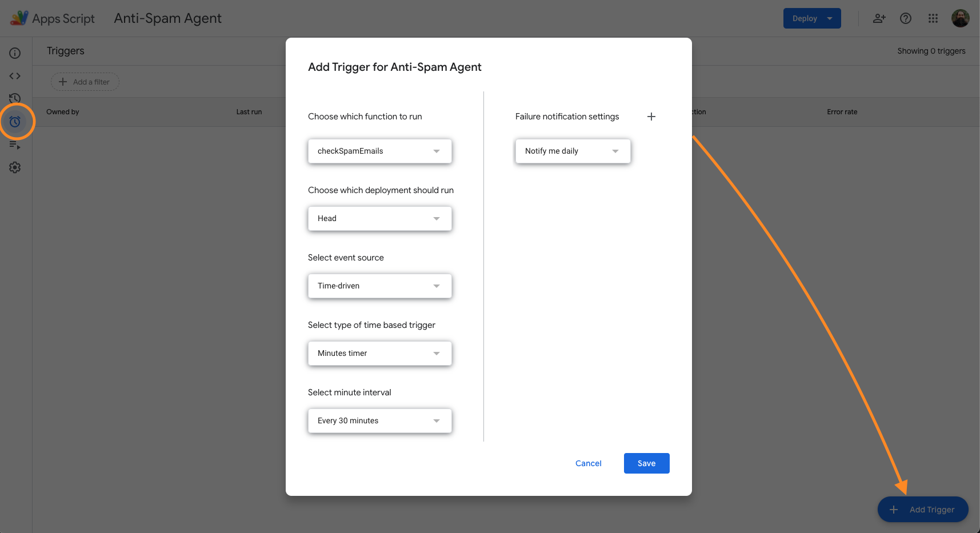Open Project Settings gear icon
The width and height of the screenshot is (980, 533).
(x=15, y=167)
